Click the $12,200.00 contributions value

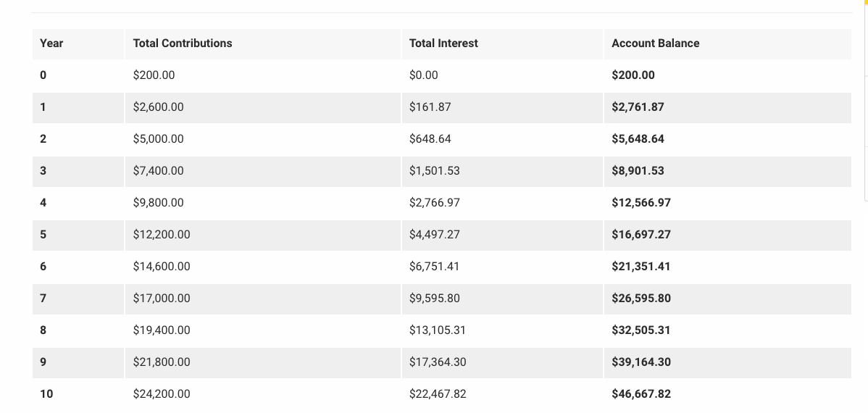click(162, 235)
